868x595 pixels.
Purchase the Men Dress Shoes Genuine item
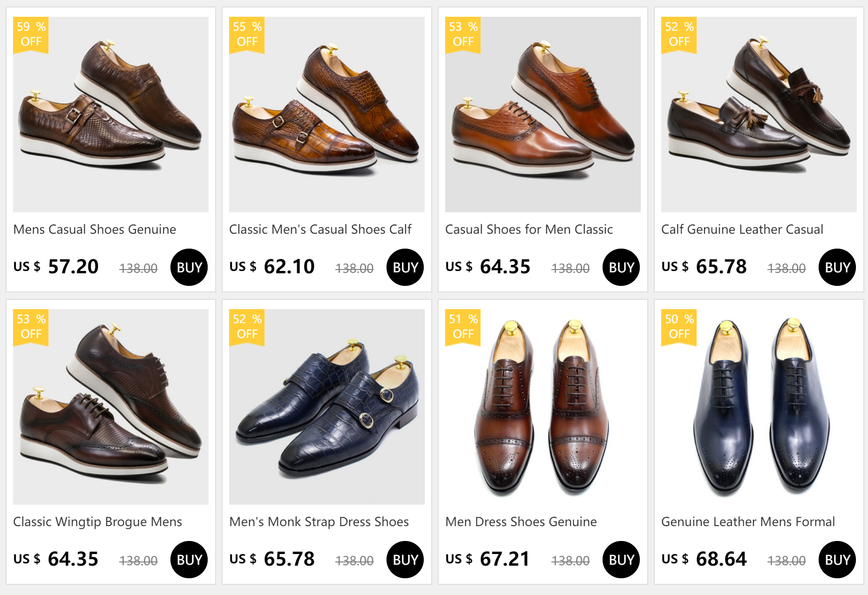coord(621,560)
